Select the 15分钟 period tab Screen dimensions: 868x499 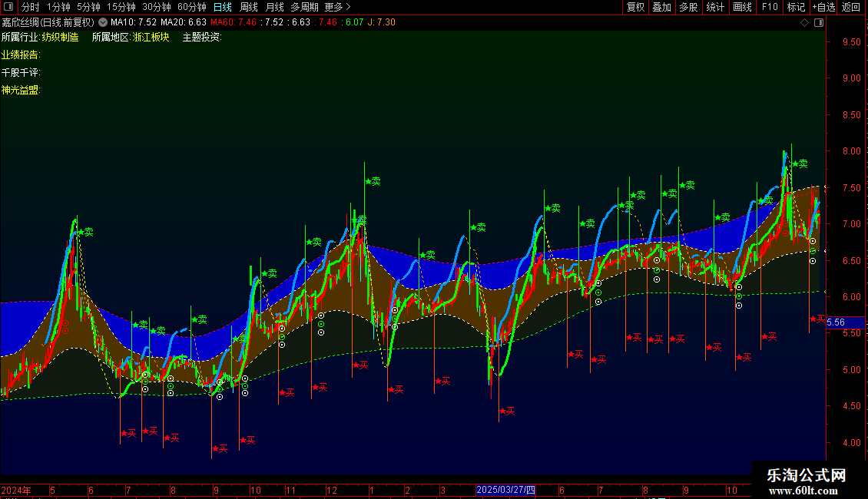coord(121,7)
